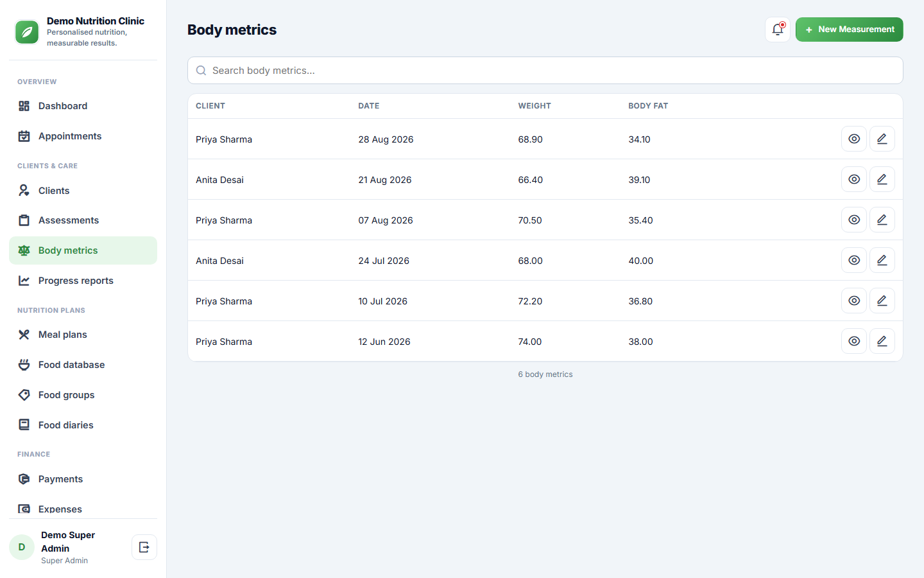The image size is (924, 578).
Task: Click the weight value 74.00
Action: [530, 342]
